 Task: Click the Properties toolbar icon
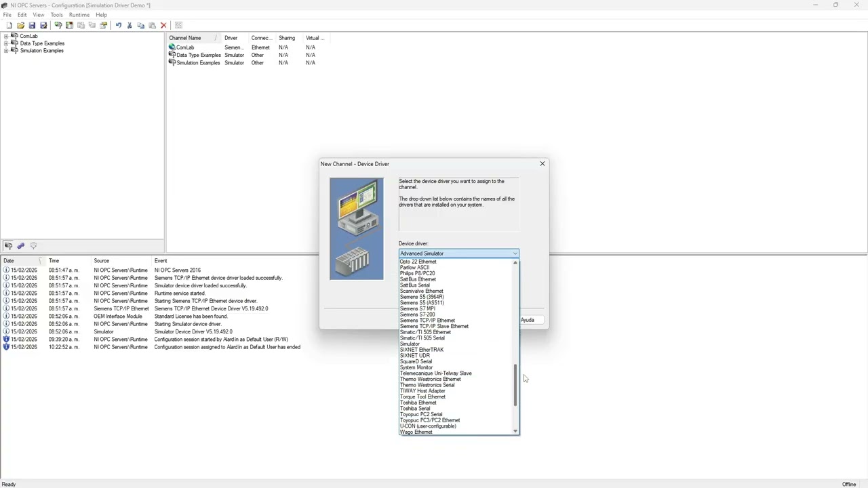click(x=103, y=26)
